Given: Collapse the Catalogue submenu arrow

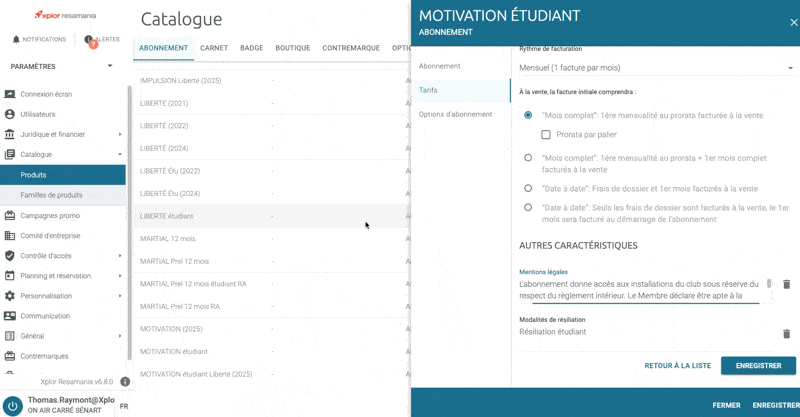Looking at the screenshot, I should coord(120,154).
